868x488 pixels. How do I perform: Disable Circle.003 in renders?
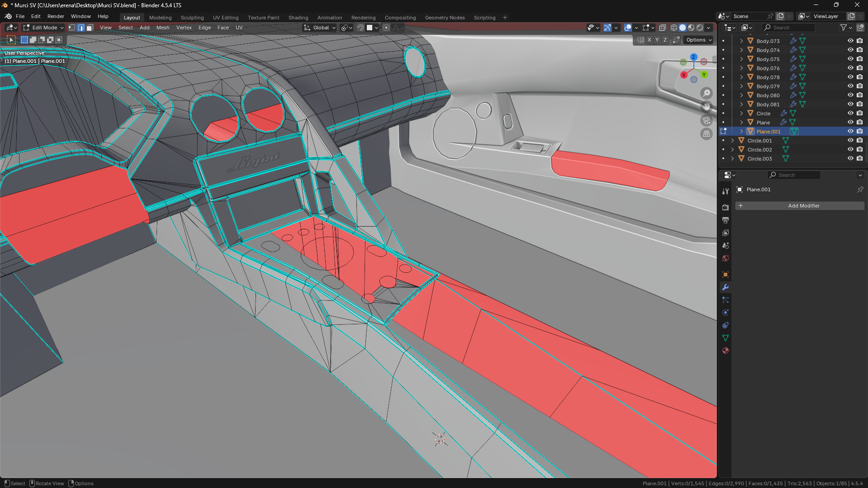[859, 159]
